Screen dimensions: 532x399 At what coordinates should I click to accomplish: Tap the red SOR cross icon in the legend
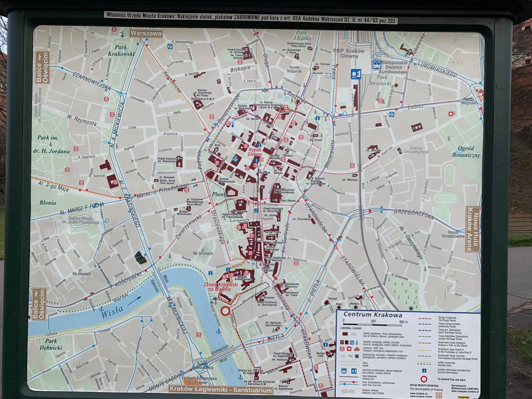[349, 349]
